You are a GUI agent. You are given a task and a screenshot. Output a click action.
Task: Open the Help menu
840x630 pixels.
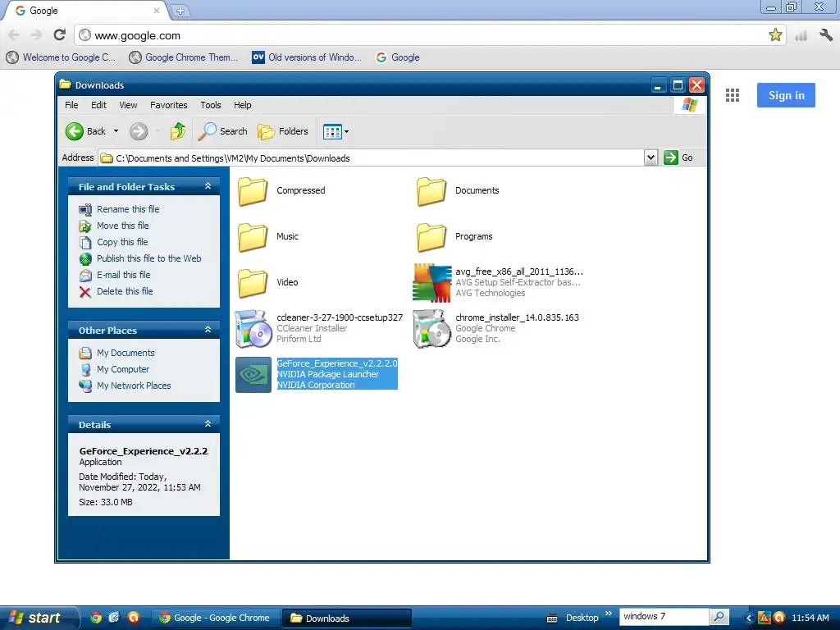(242, 105)
